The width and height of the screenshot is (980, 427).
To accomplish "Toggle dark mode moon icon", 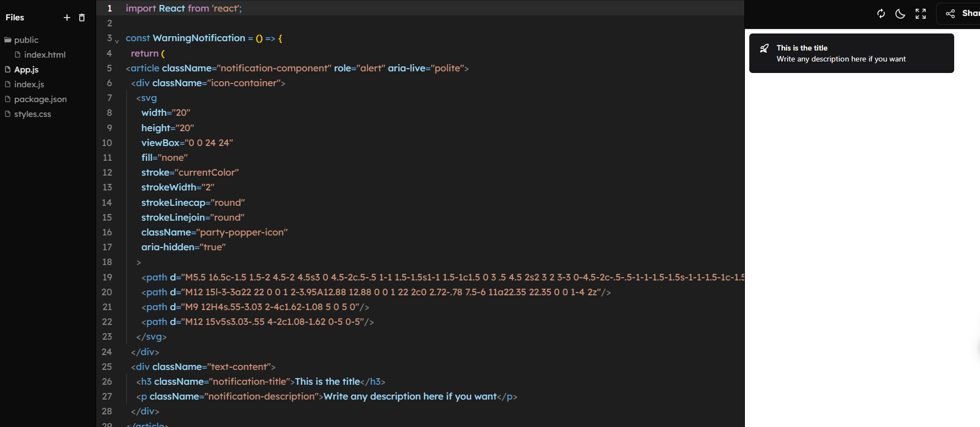I will click(900, 14).
